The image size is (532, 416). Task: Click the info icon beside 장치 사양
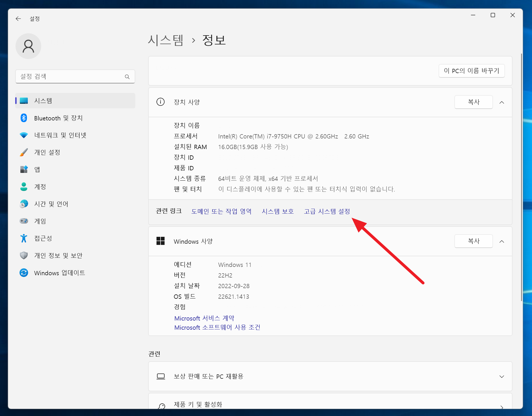tap(161, 102)
